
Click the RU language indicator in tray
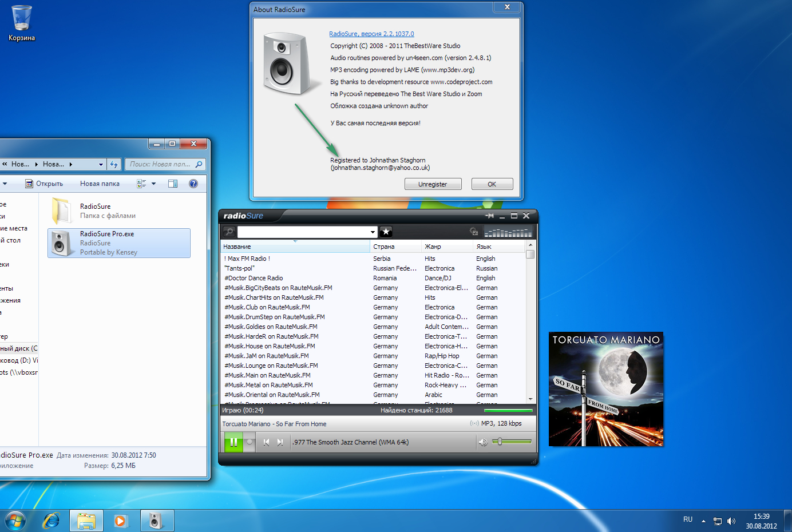[688, 519]
